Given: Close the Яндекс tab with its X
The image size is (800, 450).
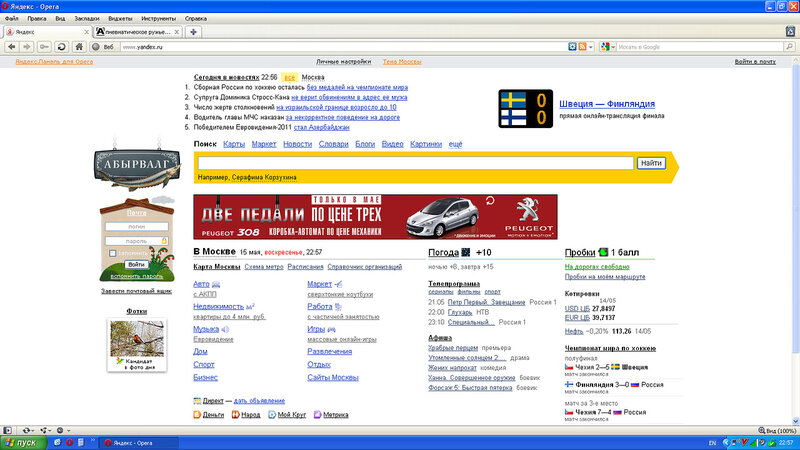Looking at the screenshot, I should click(x=86, y=32).
